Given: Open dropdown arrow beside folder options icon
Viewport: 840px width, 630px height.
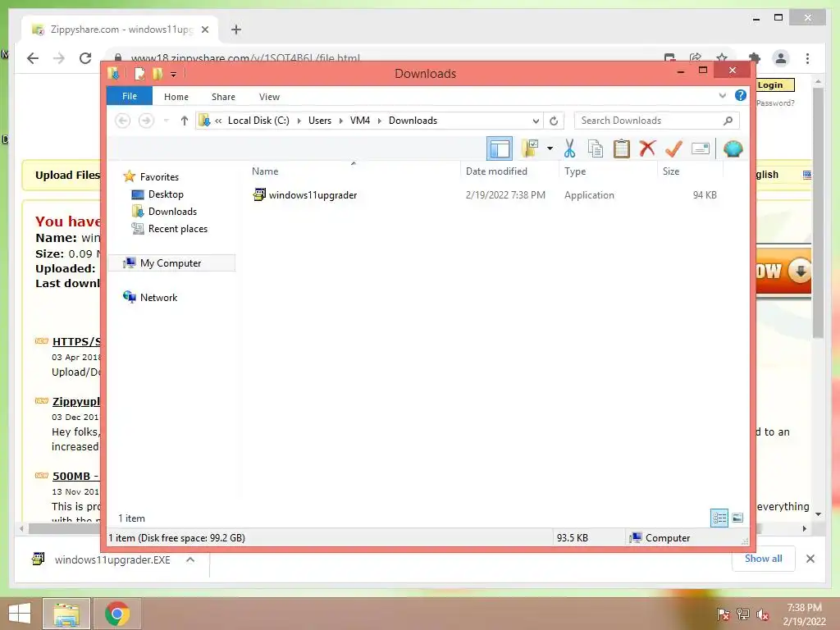Looking at the screenshot, I should coord(550,148).
